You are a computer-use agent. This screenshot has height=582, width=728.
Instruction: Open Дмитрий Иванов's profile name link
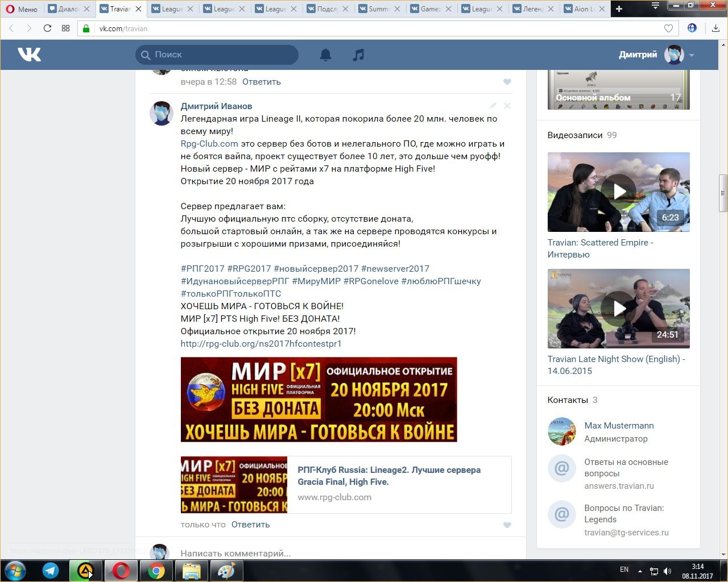coord(216,106)
